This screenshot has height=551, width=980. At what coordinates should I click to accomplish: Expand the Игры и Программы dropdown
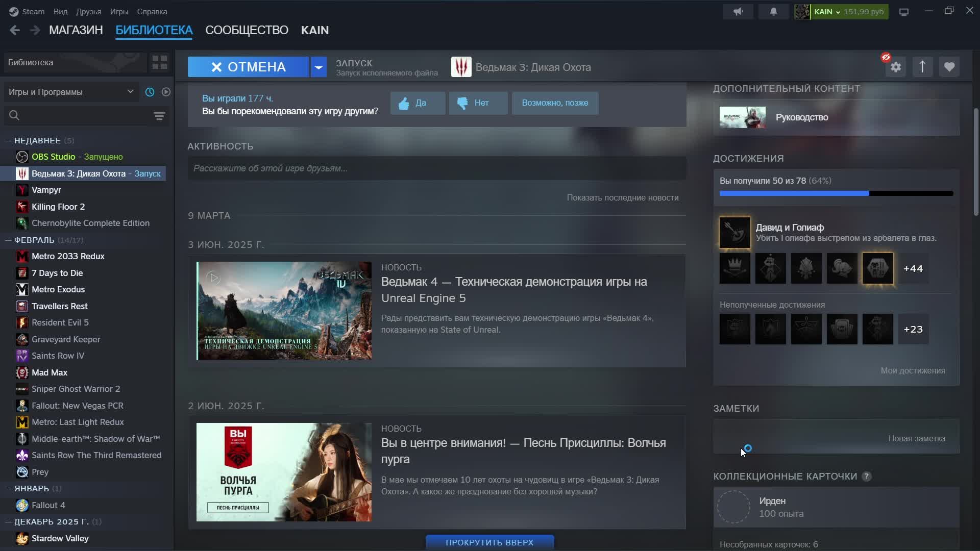[x=70, y=92]
